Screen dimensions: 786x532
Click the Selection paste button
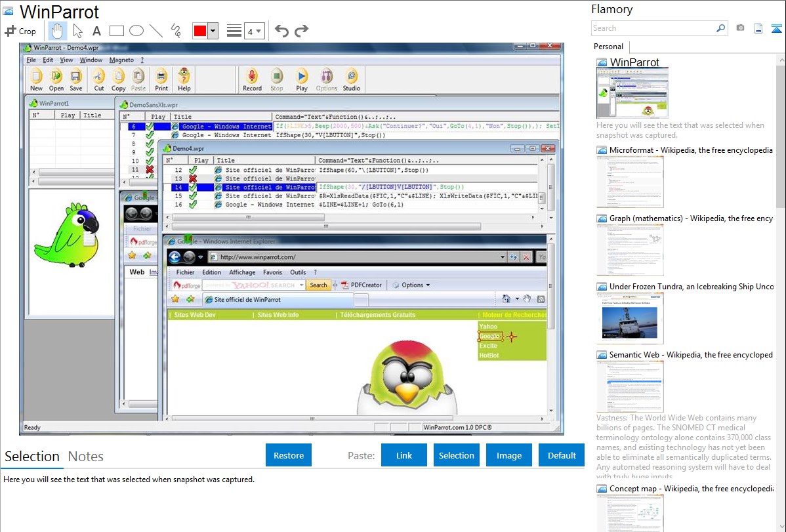pyautogui.click(x=456, y=455)
